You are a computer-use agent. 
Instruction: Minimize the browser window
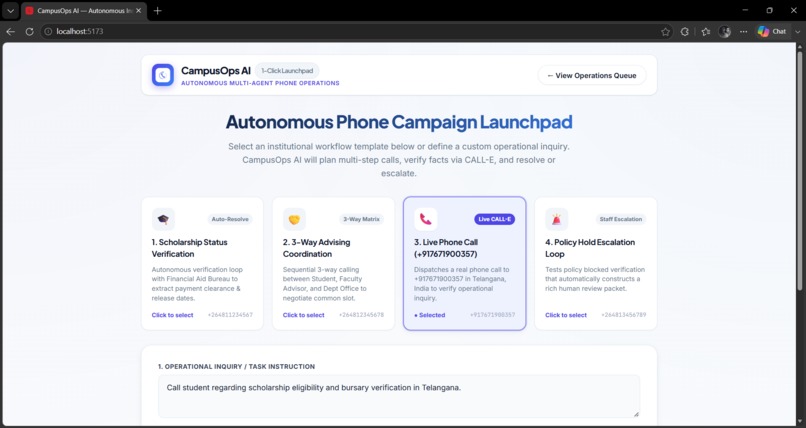(745, 10)
